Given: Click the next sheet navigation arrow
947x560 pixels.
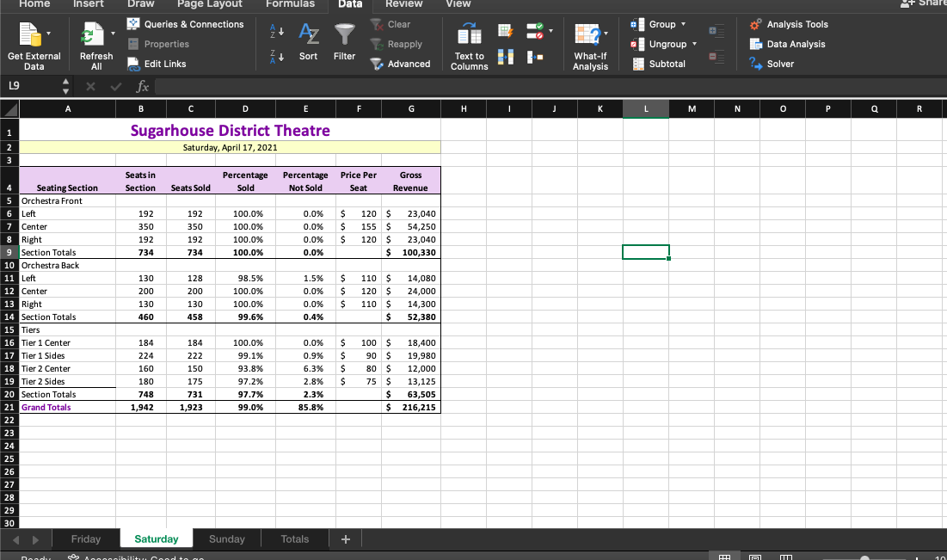Looking at the screenshot, I should [x=35, y=539].
